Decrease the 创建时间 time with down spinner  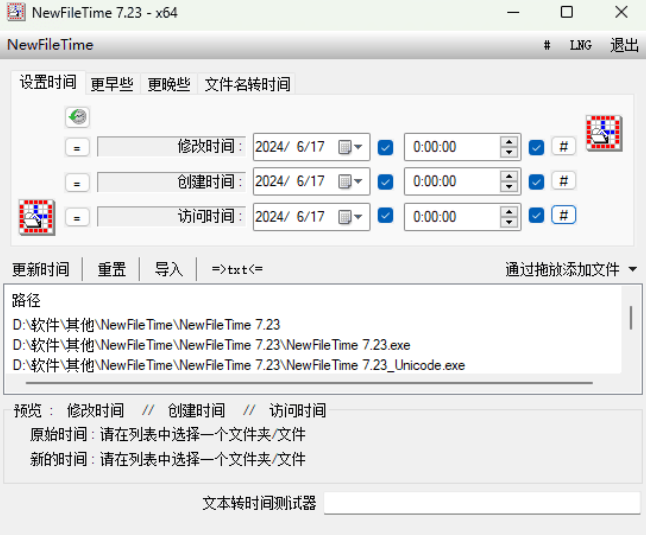(x=509, y=187)
